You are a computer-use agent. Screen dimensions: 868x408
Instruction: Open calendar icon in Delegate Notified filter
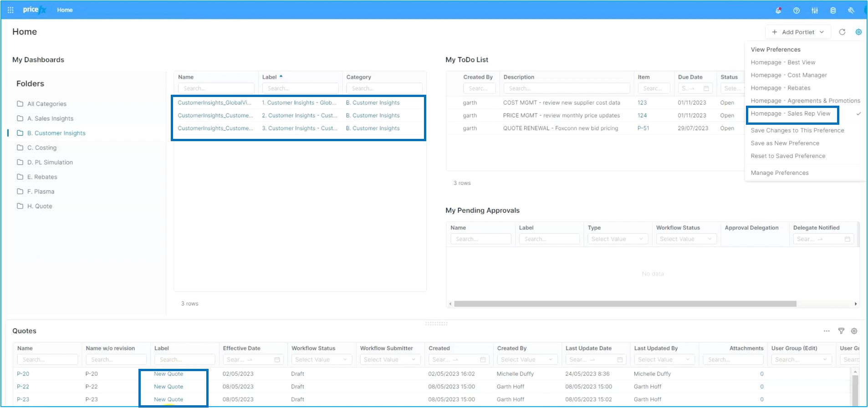click(x=848, y=239)
